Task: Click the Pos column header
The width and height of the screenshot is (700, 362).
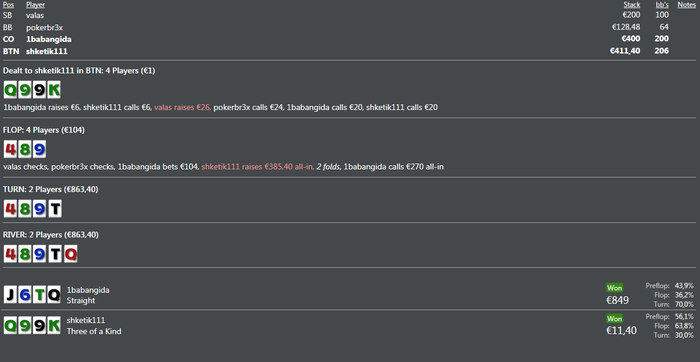Action: (8, 5)
